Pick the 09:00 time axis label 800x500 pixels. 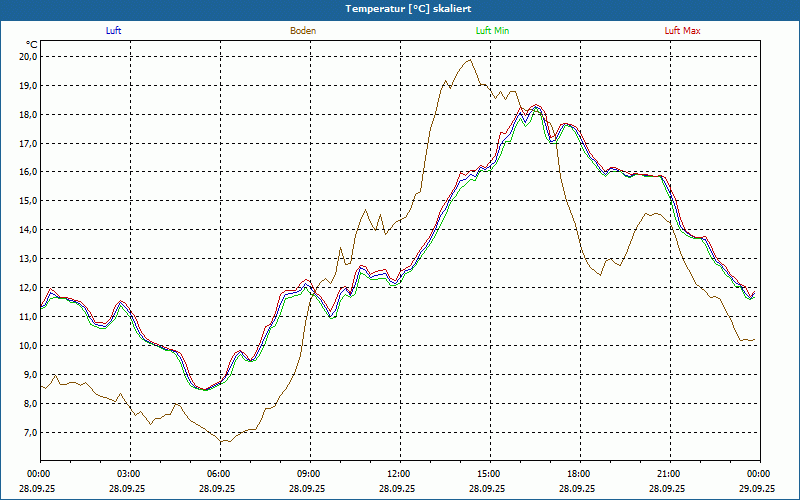tap(308, 474)
